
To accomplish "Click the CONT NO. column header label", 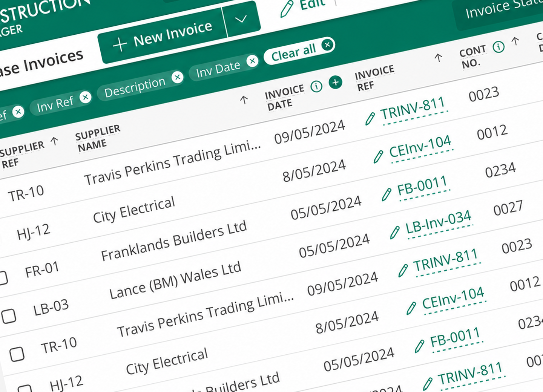I will (473, 57).
